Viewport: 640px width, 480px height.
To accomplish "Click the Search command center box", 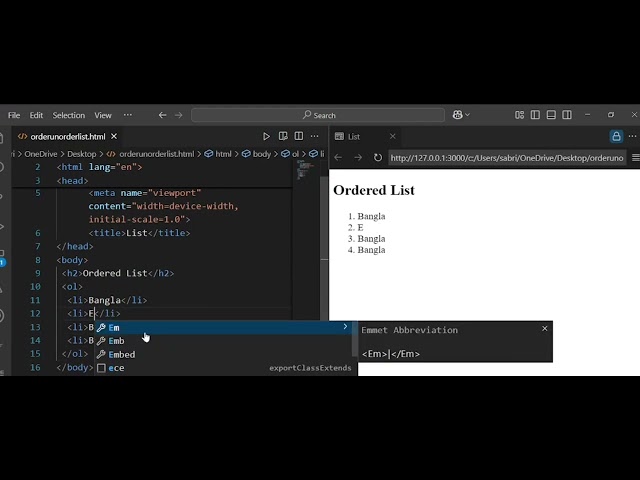I will pos(318,115).
